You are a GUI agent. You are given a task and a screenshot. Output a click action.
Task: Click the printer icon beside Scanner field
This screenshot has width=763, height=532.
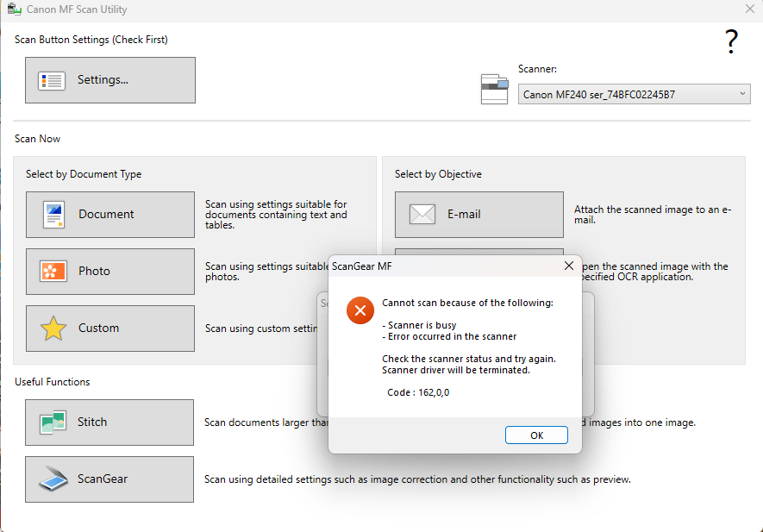(494, 89)
